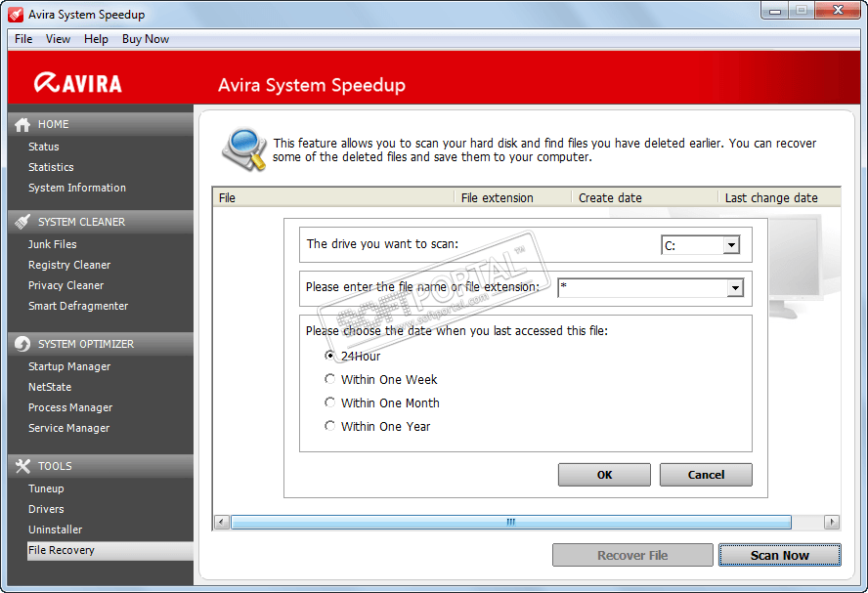The height and width of the screenshot is (593, 868).
Task: Open the View menu
Action: pos(58,39)
